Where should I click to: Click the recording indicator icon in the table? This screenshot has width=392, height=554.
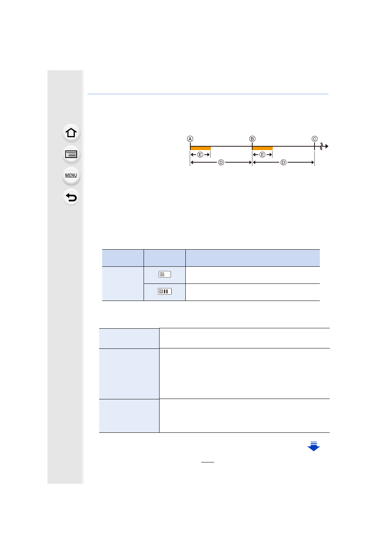164,274
